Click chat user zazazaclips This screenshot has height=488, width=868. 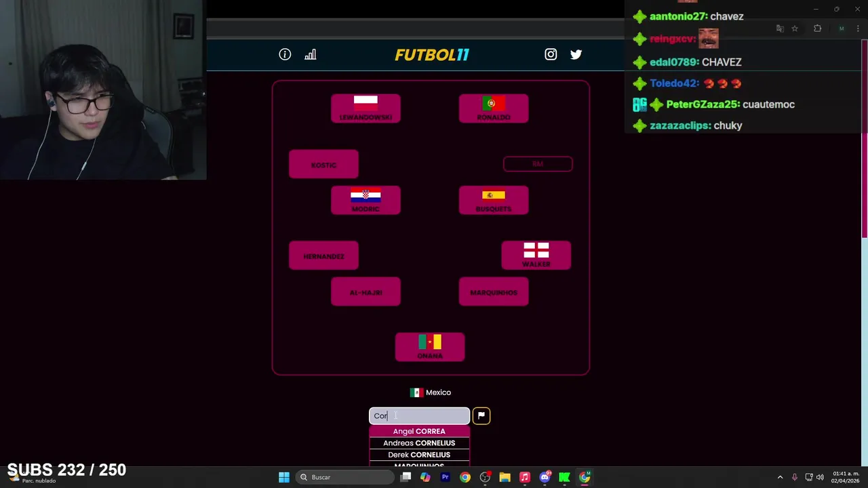679,125
